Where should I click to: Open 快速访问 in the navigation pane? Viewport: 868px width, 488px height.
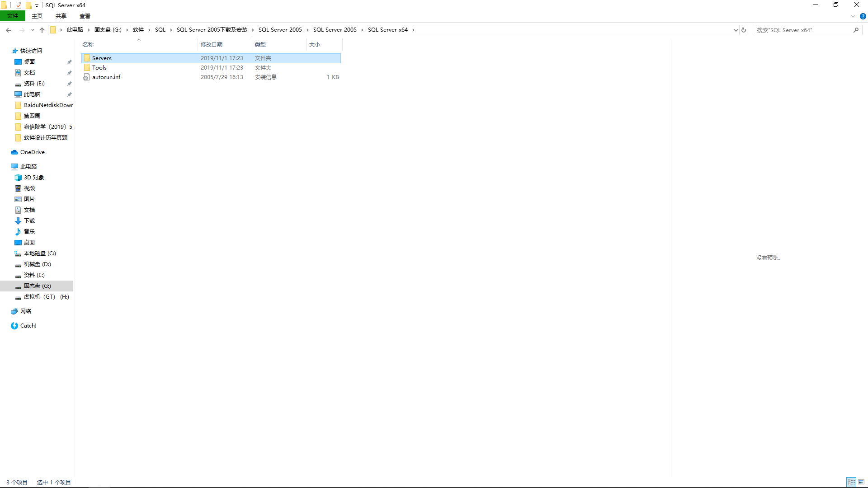coord(31,51)
